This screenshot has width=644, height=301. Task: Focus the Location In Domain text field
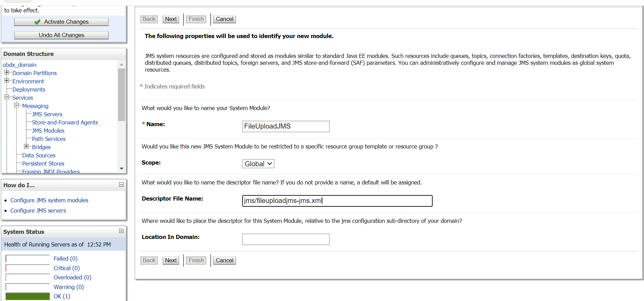click(x=285, y=239)
